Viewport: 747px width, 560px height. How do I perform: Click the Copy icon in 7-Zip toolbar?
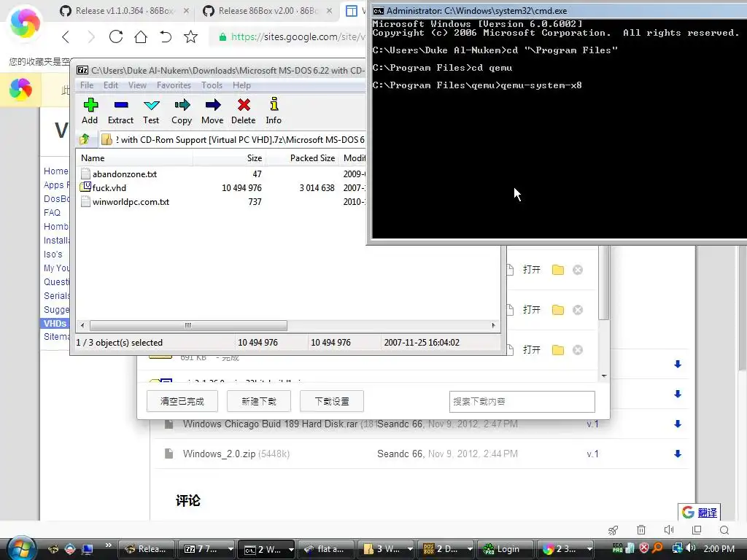[x=182, y=111]
